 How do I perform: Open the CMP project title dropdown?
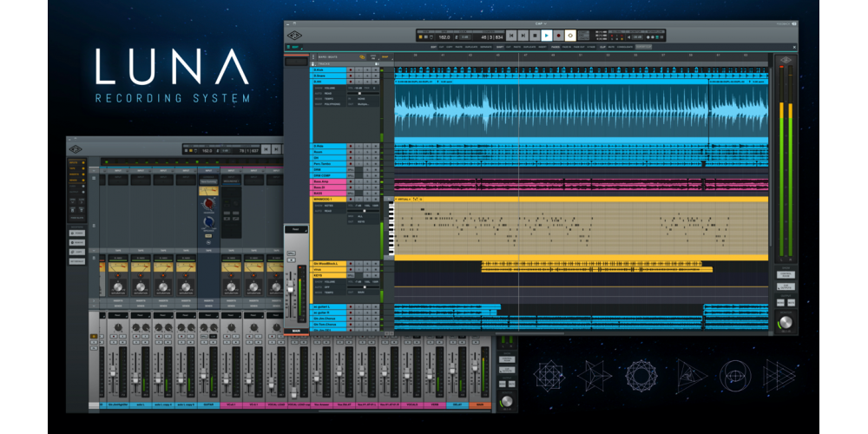(541, 23)
